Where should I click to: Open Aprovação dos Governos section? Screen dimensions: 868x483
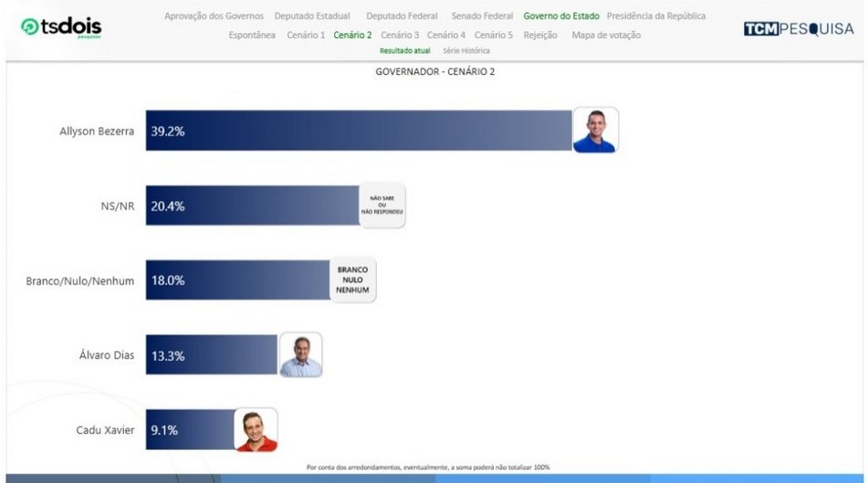click(214, 16)
